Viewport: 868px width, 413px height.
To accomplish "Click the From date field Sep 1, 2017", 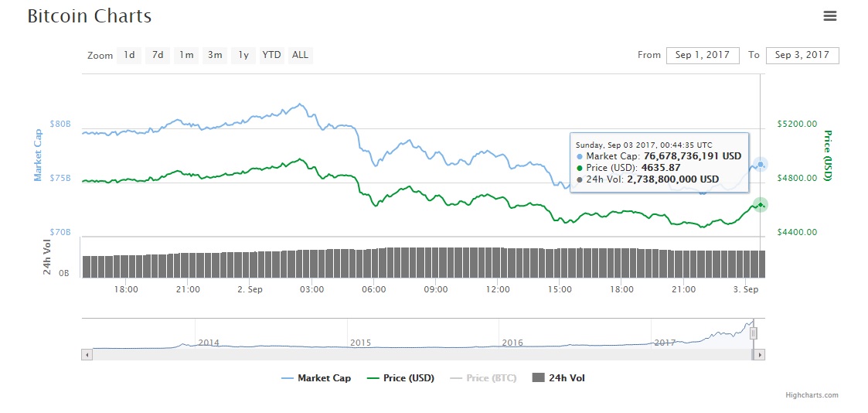I will pyautogui.click(x=702, y=55).
